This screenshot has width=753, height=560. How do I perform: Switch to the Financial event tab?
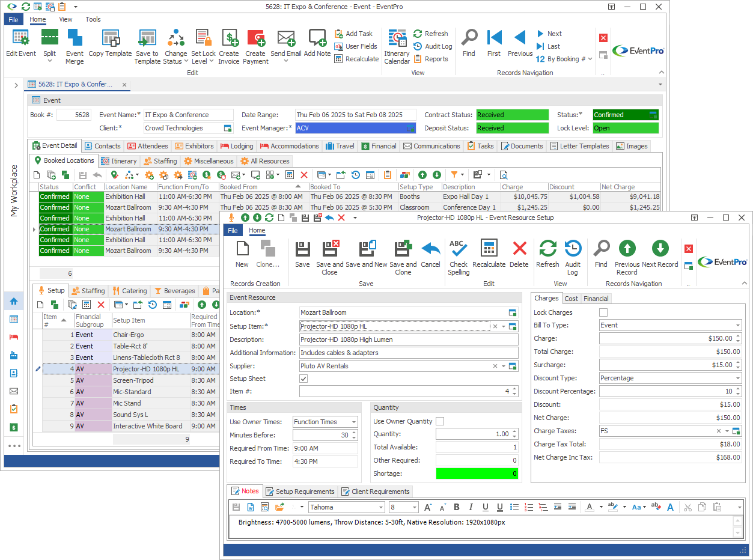(x=379, y=146)
